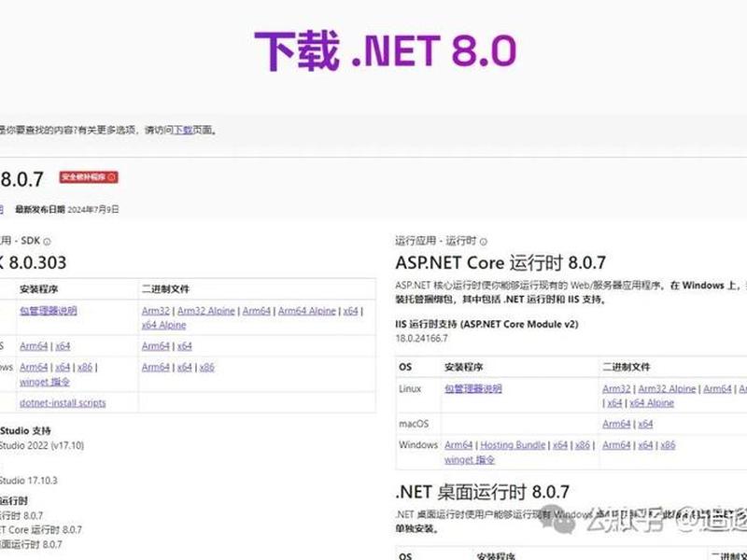Open 包管理器说明 link in ASP.NET Core table

pos(473,388)
